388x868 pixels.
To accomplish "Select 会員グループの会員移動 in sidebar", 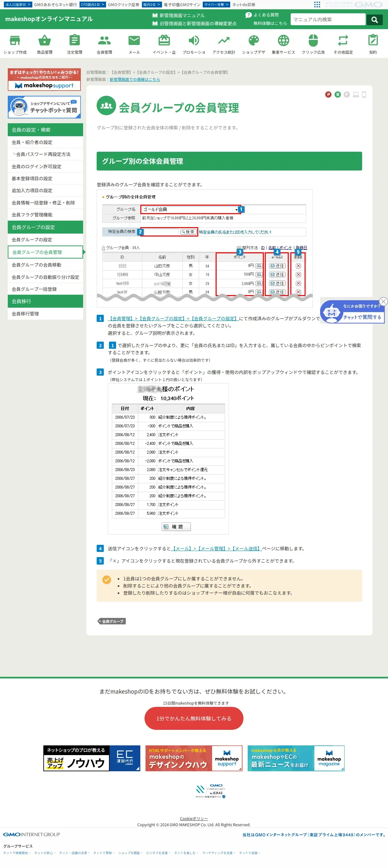I will click(x=46, y=265).
